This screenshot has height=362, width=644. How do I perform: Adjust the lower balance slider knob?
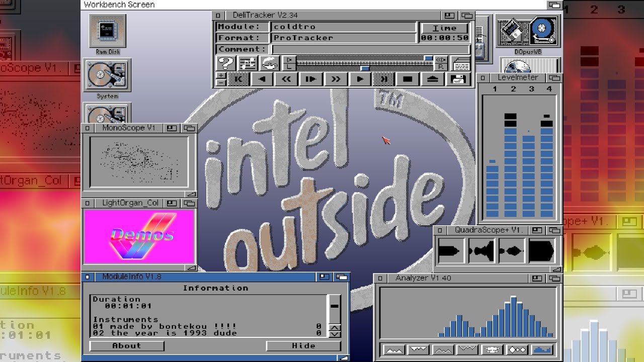365,67
